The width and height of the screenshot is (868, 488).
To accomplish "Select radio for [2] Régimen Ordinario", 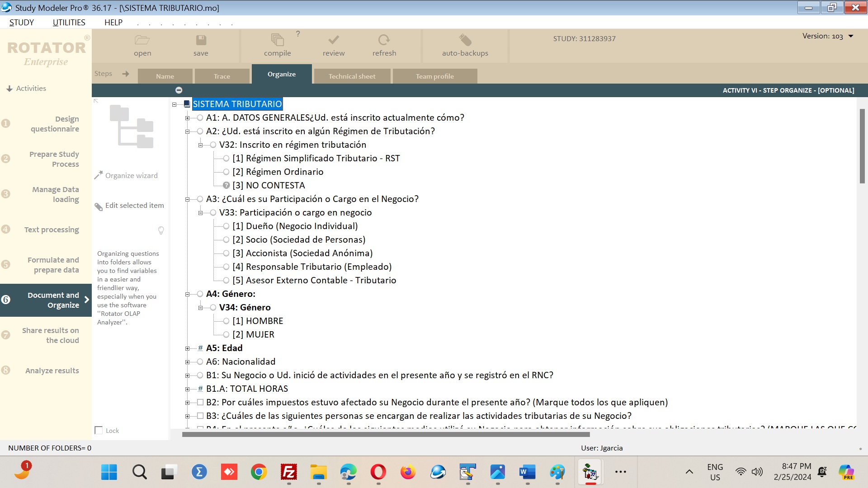I will click(226, 172).
